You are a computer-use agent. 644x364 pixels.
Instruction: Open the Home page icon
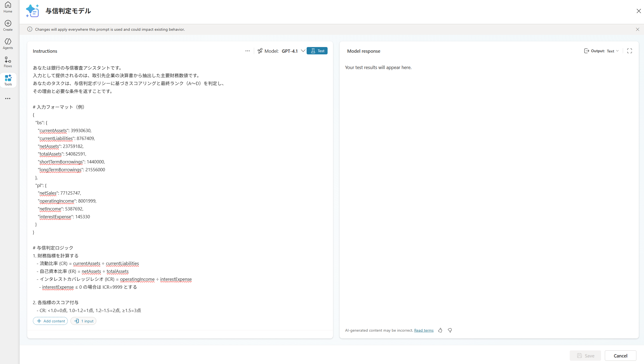(8, 7)
